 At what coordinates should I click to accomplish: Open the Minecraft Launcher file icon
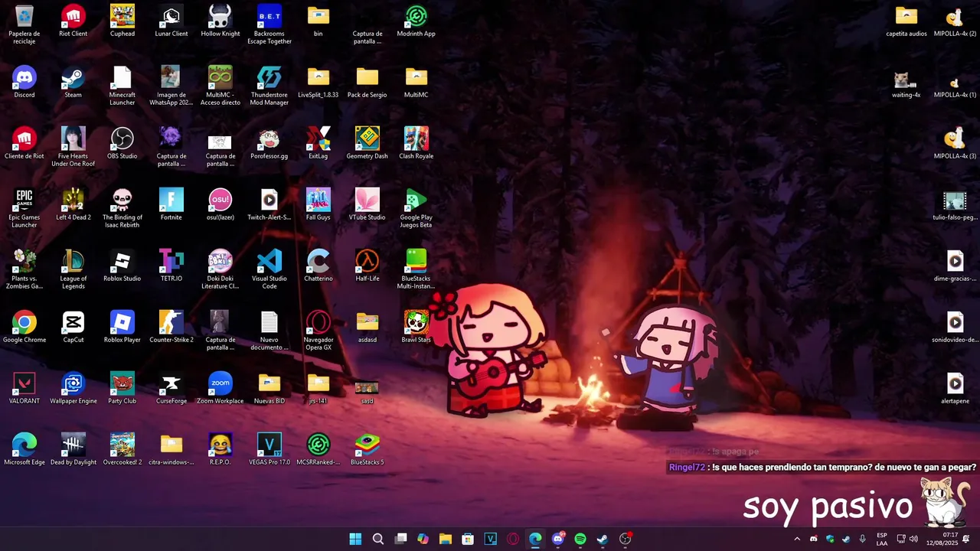coord(122,86)
